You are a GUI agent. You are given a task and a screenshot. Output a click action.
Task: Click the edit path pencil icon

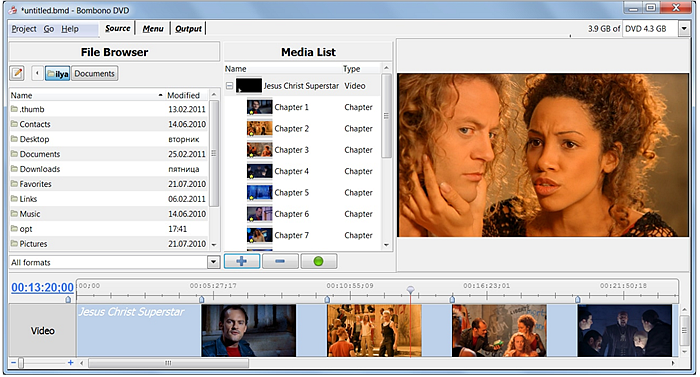17,73
